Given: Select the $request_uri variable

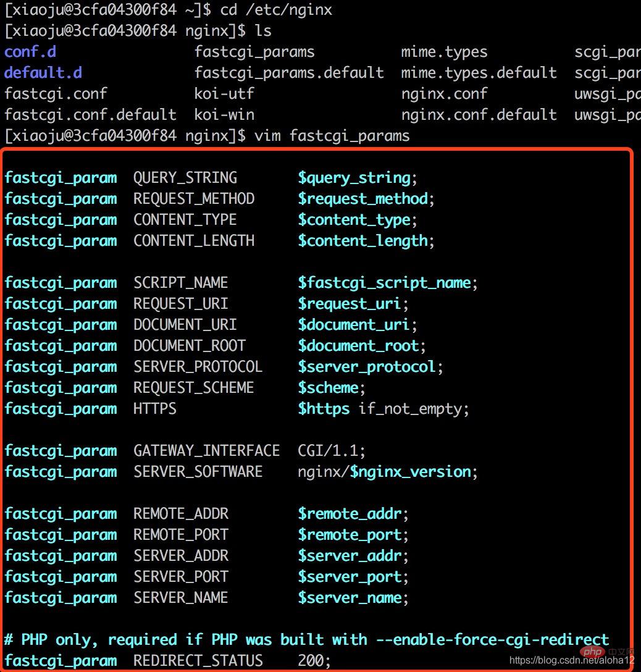Looking at the screenshot, I should (x=349, y=304).
